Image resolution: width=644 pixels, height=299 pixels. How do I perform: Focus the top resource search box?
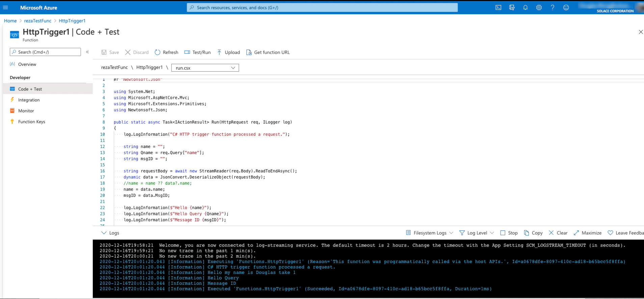(322, 7)
